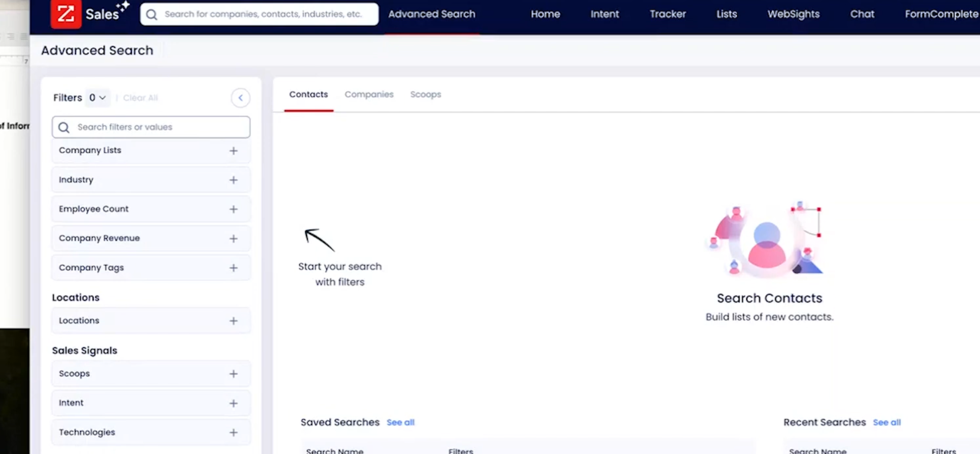980x454 pixels.
Task: Open the Chat navigation item
Action: click(862, 14)
